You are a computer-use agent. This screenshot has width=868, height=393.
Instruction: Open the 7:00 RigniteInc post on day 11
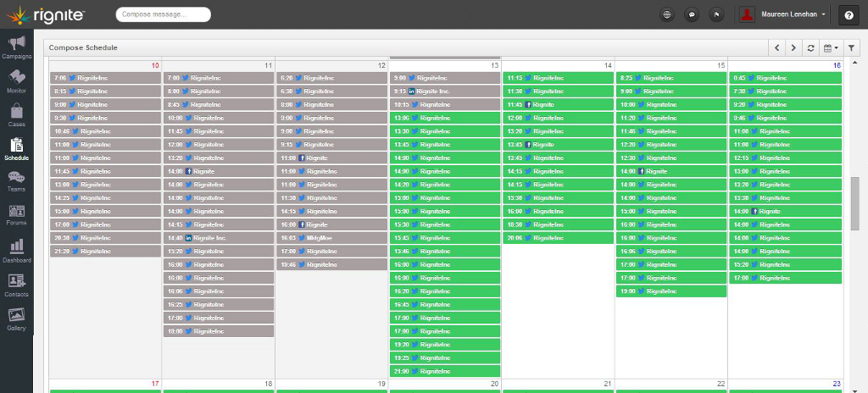pyautogui.click(x=219, y=78)
